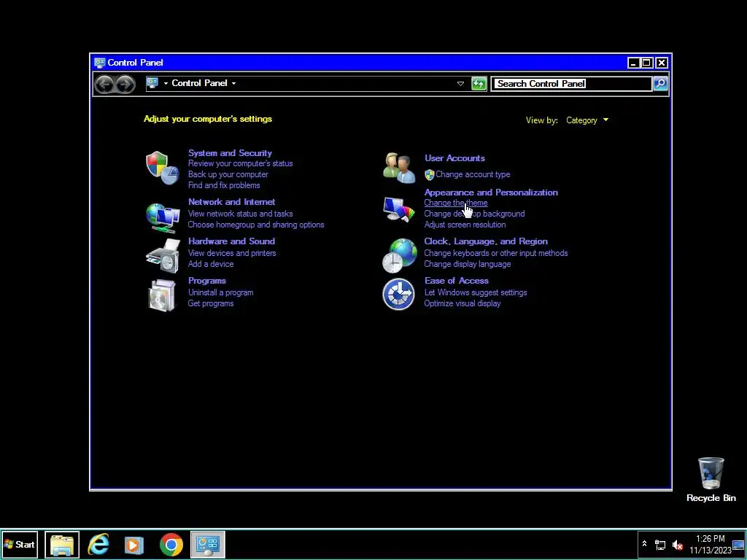Click the search magnifier button
Viewport: 747px width, 560px height.
pyautogui.click(x=660, y=84)
